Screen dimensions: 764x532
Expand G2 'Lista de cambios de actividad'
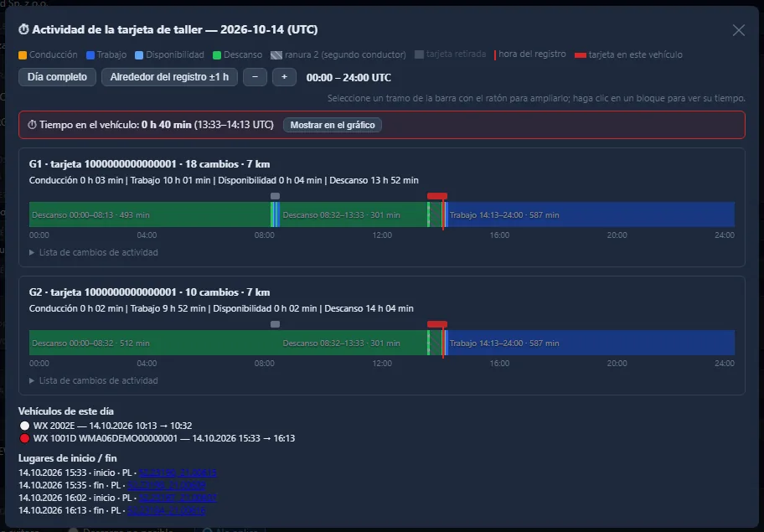(x=94, y=380)
